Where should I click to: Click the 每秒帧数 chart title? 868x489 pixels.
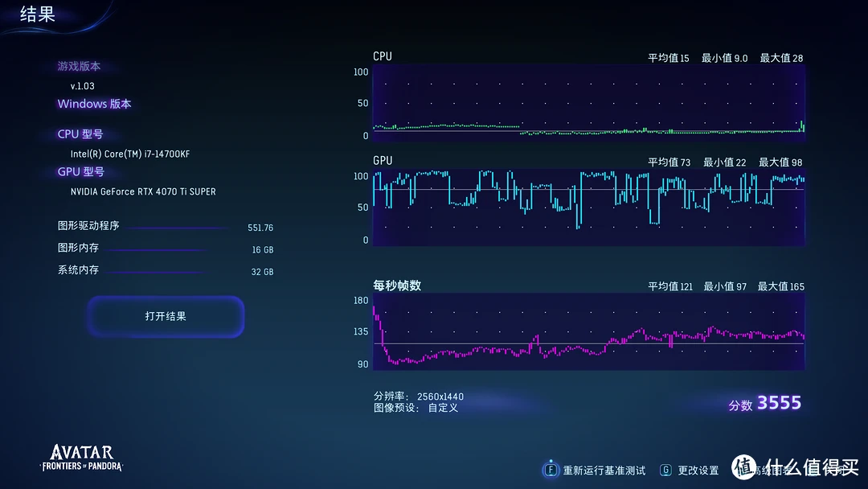tap(397, 286)
